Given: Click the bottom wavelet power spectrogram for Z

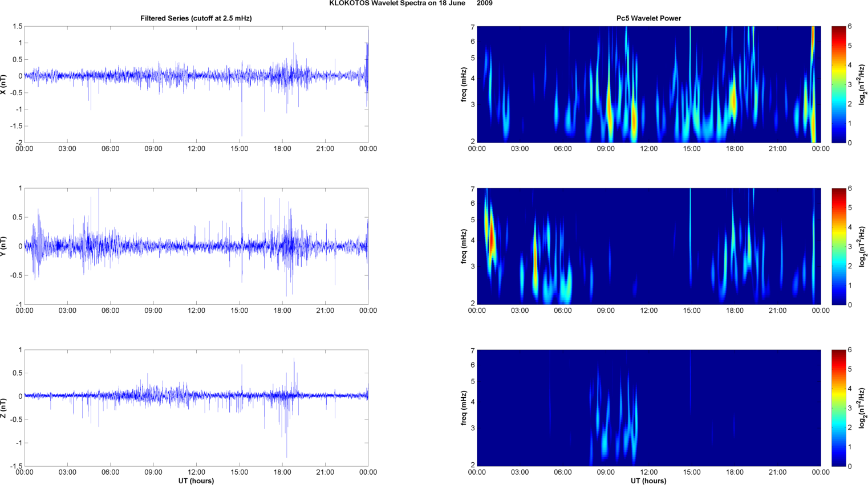Looking at the screenshot, I should click(x=649, y=408).
